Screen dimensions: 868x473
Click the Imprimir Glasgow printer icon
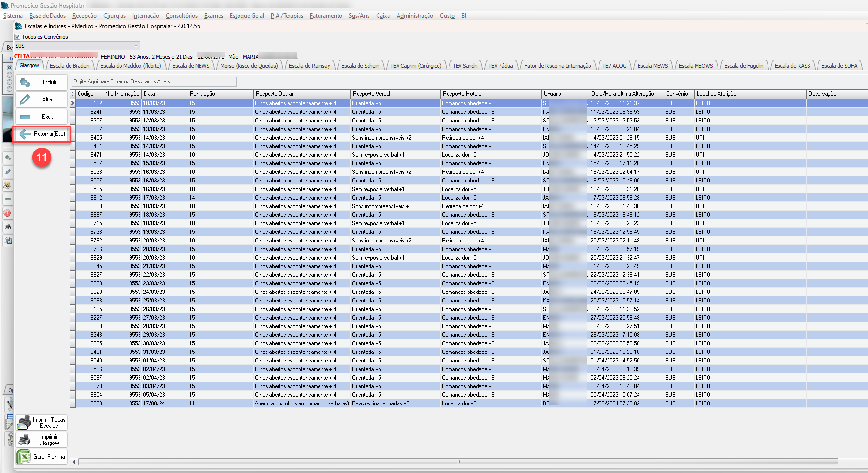24,440
